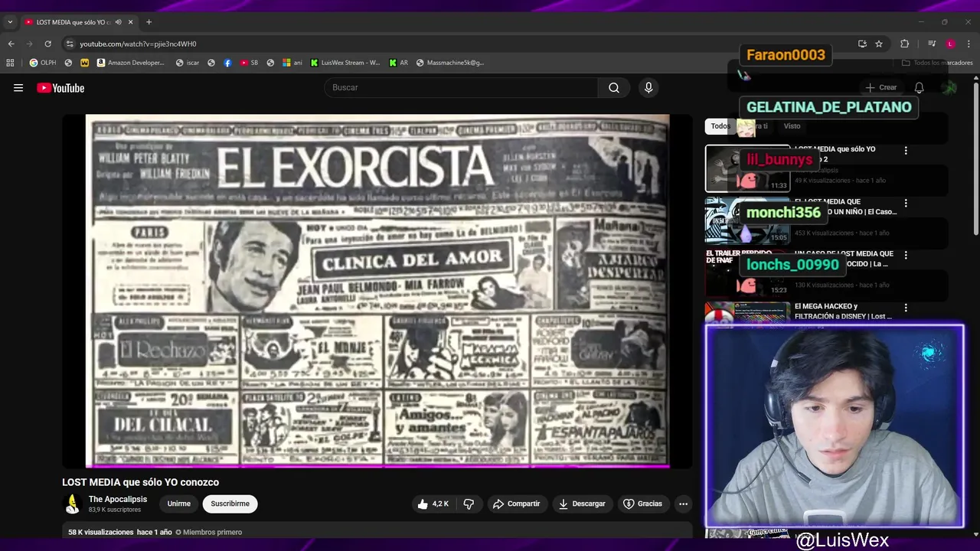This screenshot has height=551, width=980.
Task: Click the video title LOST MEDIA que sólo YO conozco
Action: 140,482
